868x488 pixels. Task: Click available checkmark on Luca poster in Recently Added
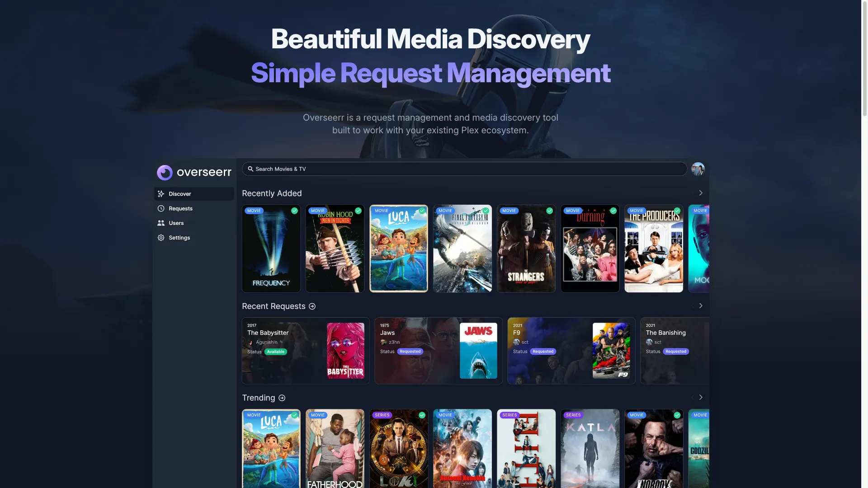tap(422, 211)
